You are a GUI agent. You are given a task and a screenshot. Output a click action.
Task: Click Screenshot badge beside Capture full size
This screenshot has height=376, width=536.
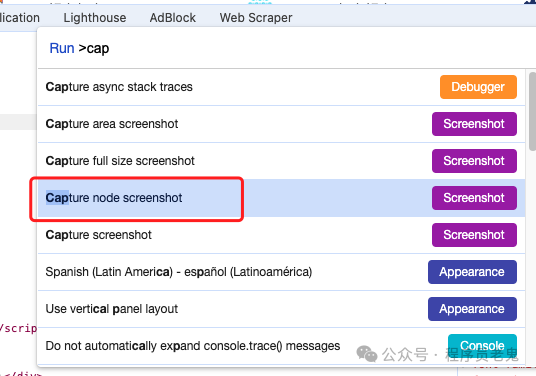tap(474, 161)
